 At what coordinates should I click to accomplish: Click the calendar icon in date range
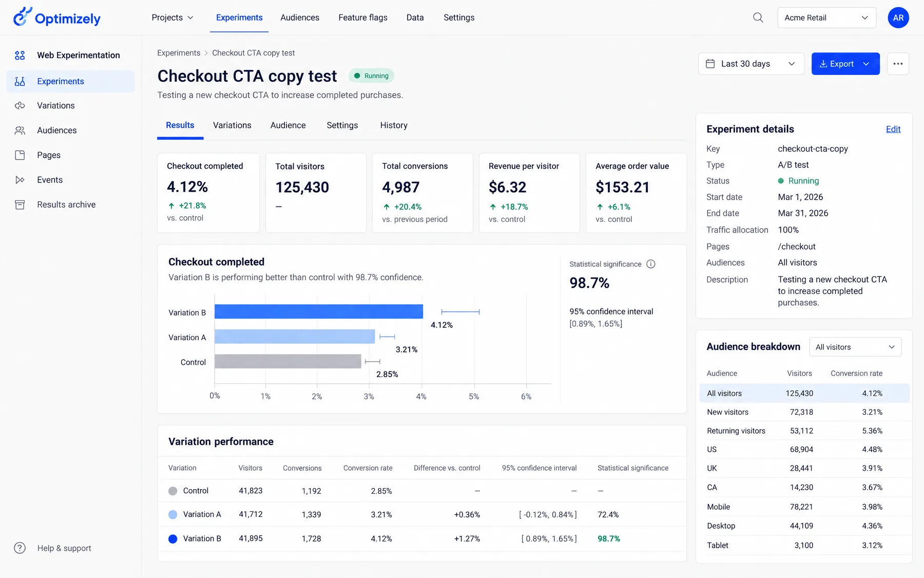pyautogui.click(x=710, y=64)
